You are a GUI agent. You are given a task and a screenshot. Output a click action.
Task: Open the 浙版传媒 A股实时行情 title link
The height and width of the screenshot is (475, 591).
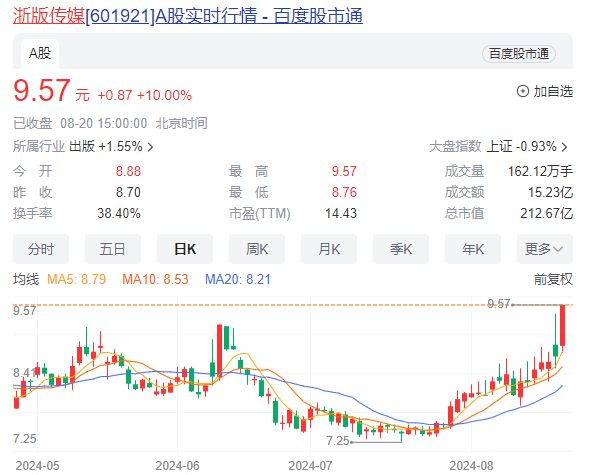[188, 16]
